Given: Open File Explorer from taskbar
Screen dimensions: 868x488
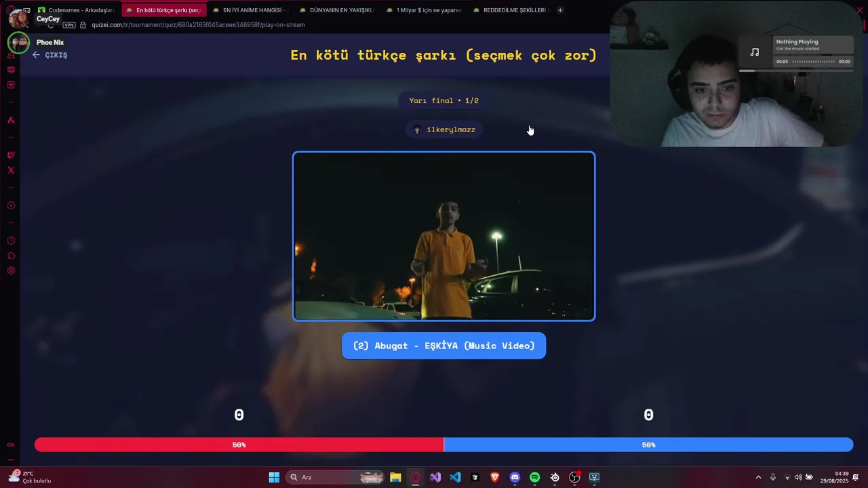Looking at the screenshot, I should pos(395,477).
